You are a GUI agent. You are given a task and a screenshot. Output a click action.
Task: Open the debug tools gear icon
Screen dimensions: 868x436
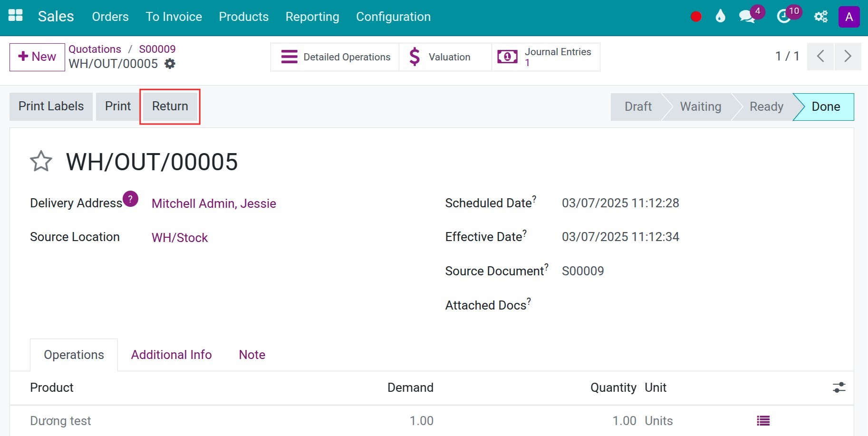pyautogui.click(x=821, y=17)
